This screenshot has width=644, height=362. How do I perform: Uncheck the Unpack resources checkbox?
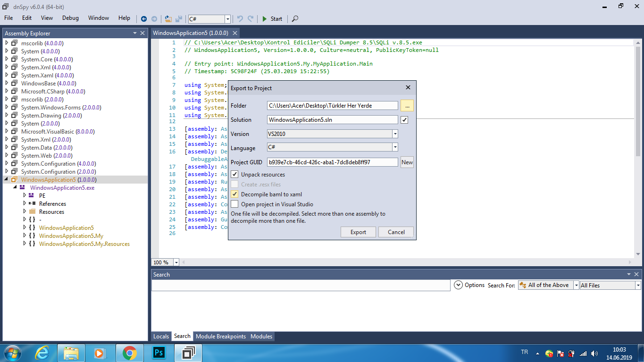tap(234, 175)
